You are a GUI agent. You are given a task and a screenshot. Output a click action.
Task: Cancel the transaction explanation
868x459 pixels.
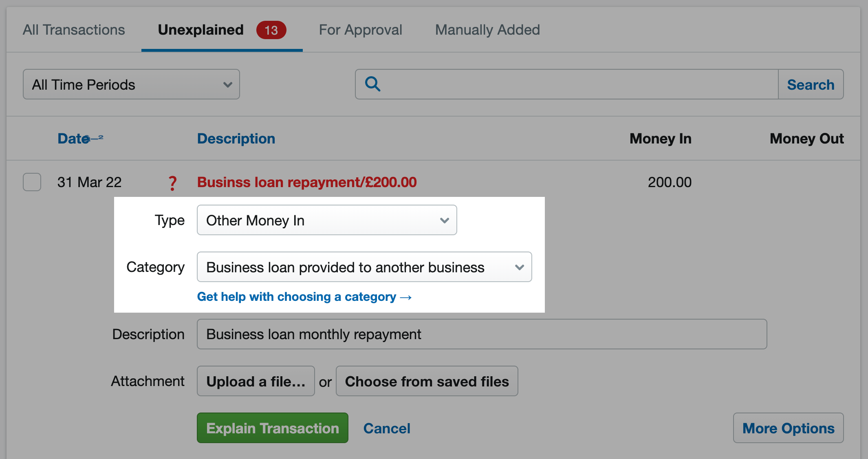pos(387,428)
